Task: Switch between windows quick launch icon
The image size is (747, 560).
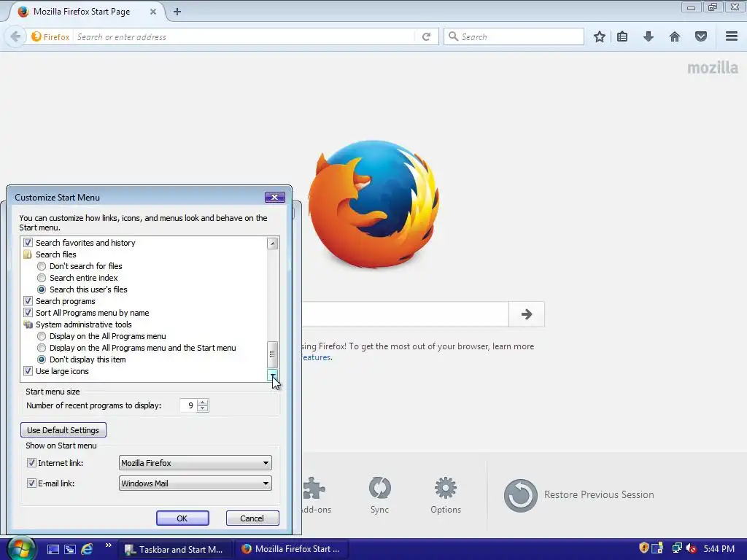Action: pos(70,549)
